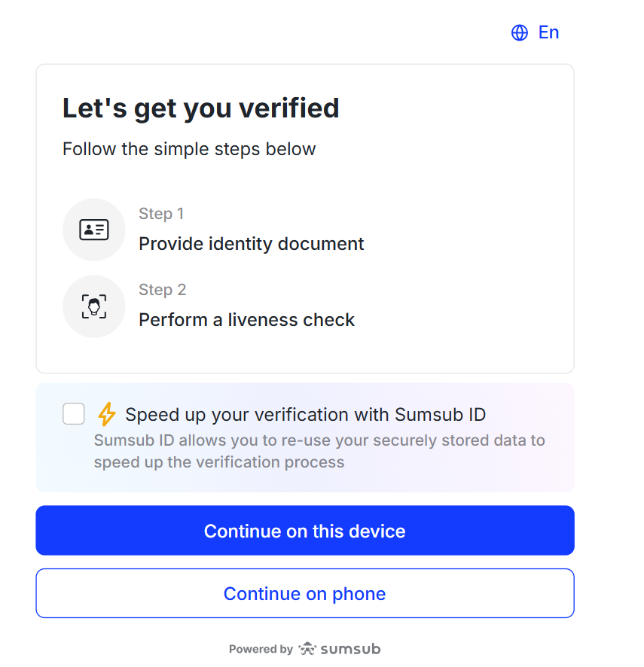The width and height of the screenshot is (644, 667).
Task: Open language options via the globe symbol
Action: click(x=519, y=32)
